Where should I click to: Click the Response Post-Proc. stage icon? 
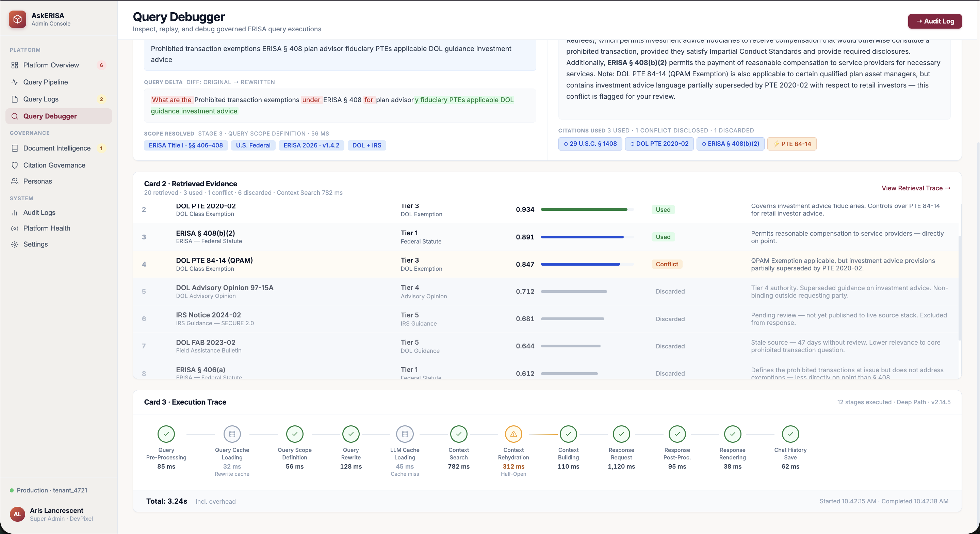(677, 434)
